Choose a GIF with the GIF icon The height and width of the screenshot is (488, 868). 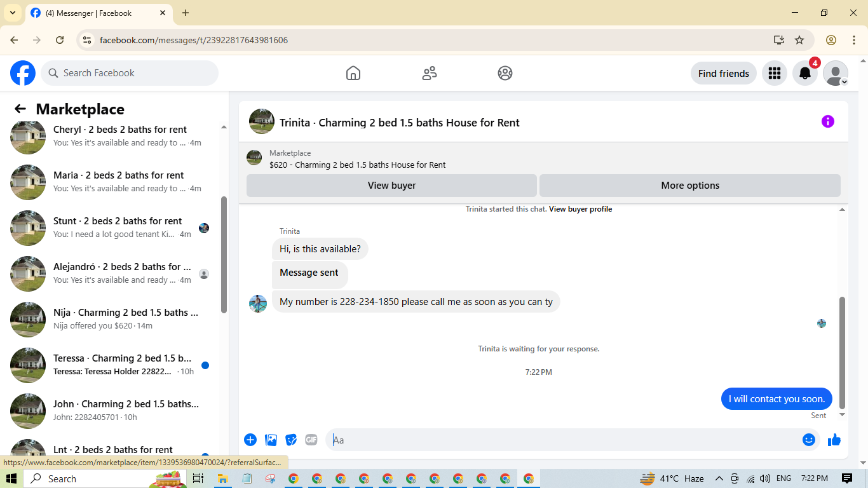(311, 440)
